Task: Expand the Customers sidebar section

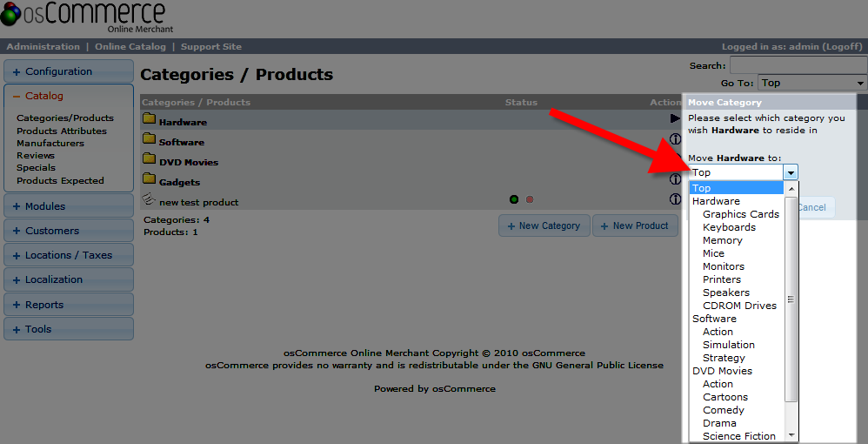Action: pyautogui.click(x=68, y=231)
